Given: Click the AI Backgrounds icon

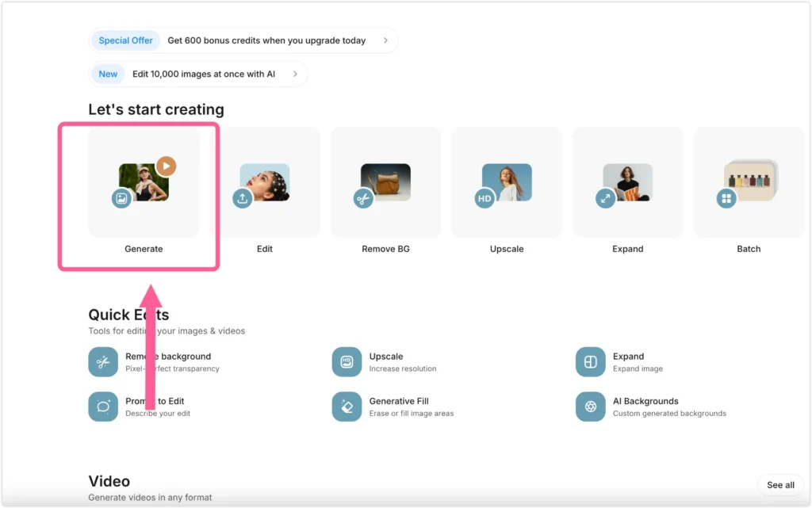Looking at the screenshot, I should (590, 406).
